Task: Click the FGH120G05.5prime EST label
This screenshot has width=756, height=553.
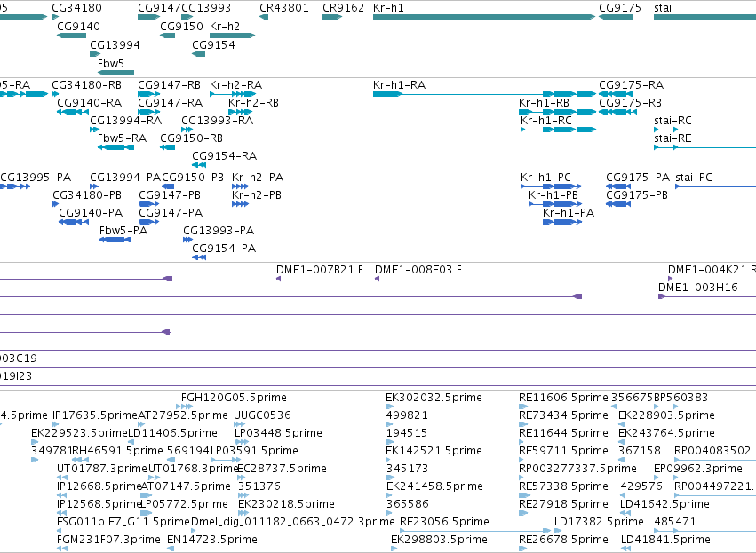Action: point(234,398)
